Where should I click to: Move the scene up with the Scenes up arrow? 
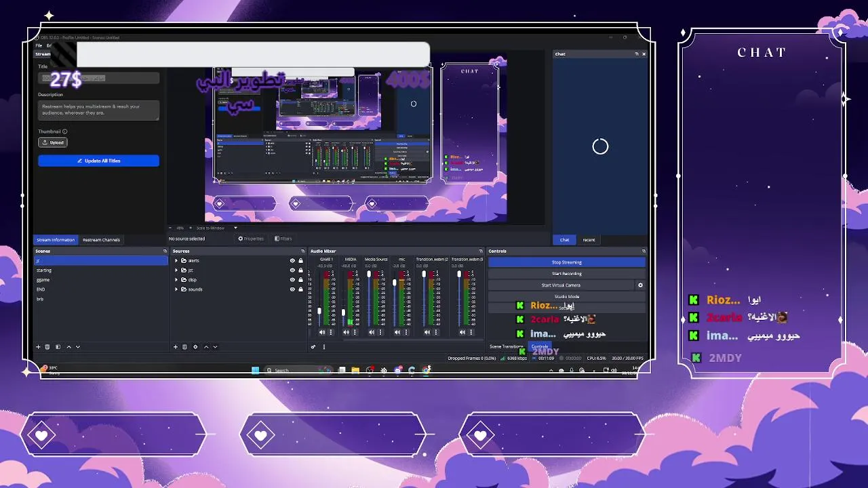[68, 347]
